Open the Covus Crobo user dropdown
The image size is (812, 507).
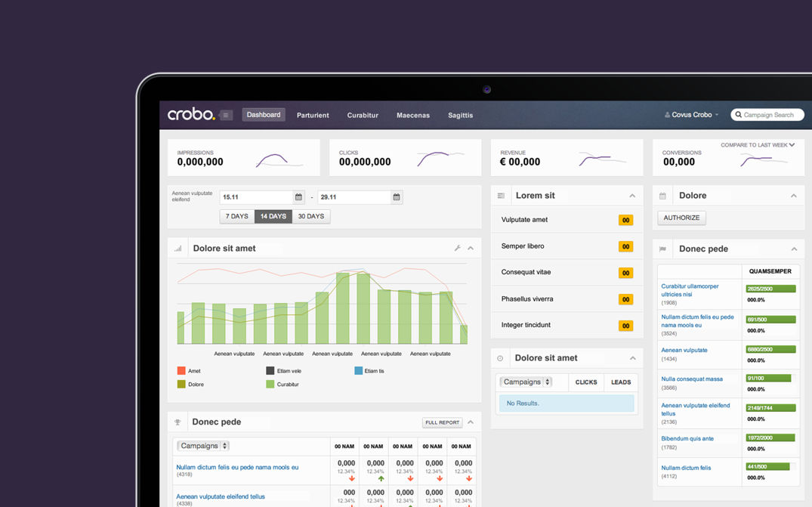[692, 114]
